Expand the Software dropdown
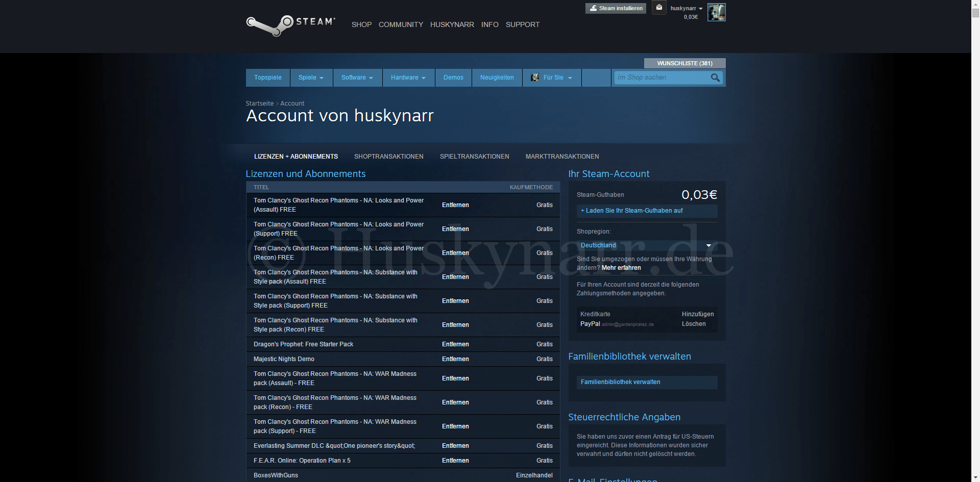The width and height of the screenshot is (980, 482). click(x=357, y=78)
